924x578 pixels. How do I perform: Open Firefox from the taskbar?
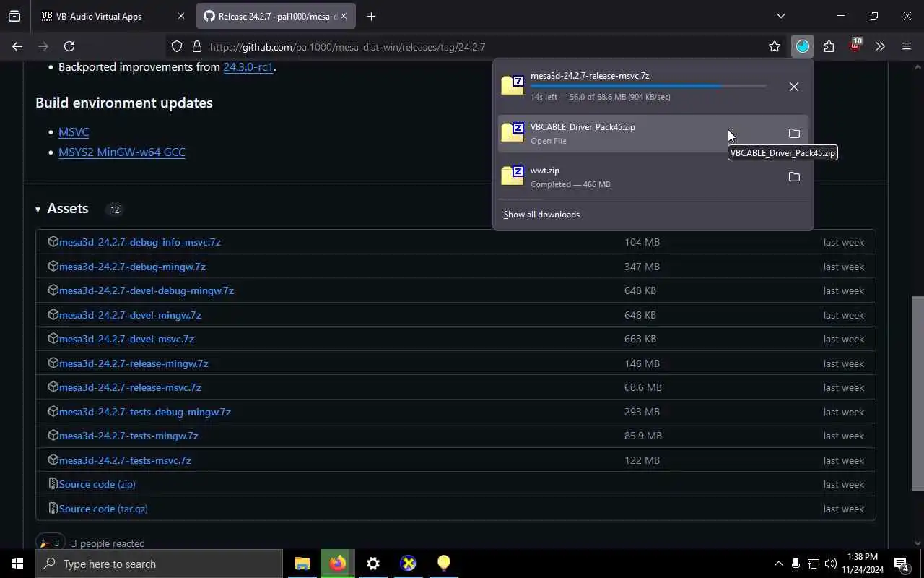point(337,564)
